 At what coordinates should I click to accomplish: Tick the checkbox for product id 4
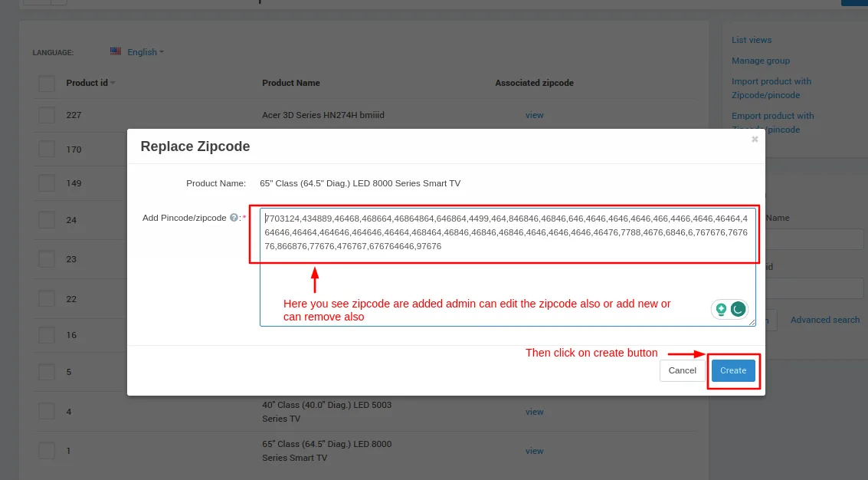click(x=47, y=411)
